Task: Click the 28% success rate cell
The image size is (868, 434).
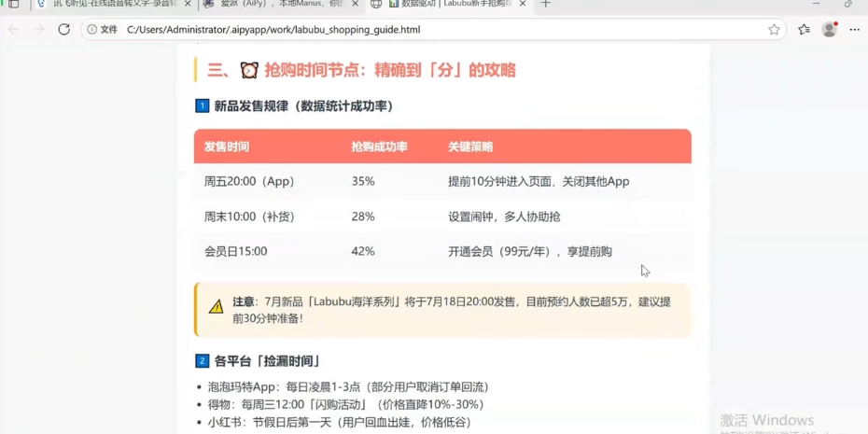Action: pyautogui.click(x=363, y=217)
